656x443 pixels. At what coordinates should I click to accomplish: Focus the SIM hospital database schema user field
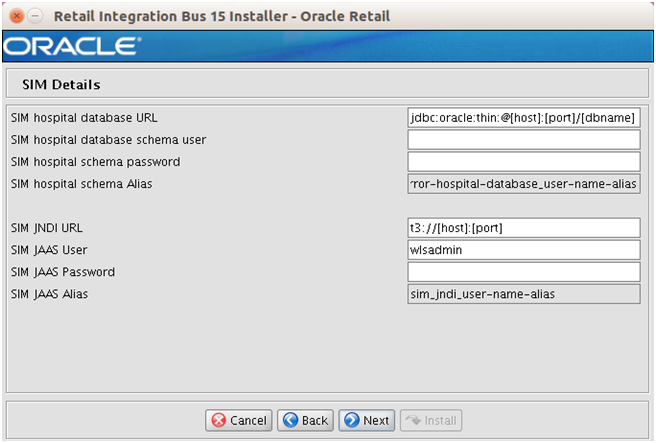[524, 140]
